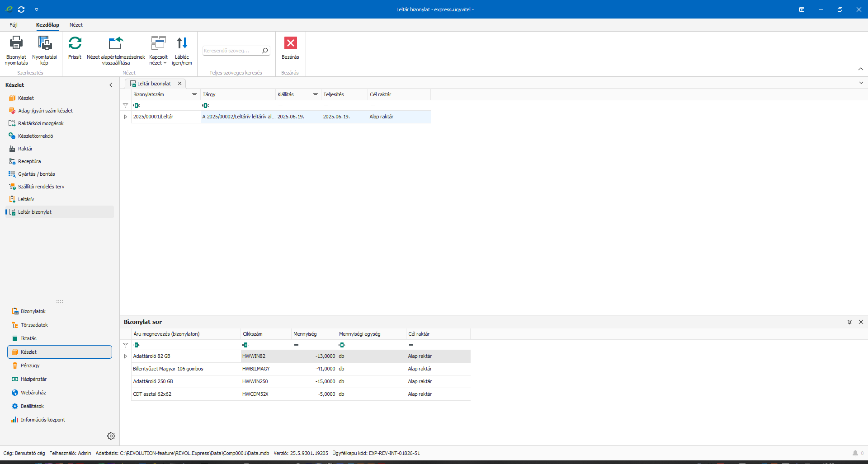
Task: Reset view defaults with Nézet alapértelmezéseinek visszaállítása
Action: (x=116, y=43)
